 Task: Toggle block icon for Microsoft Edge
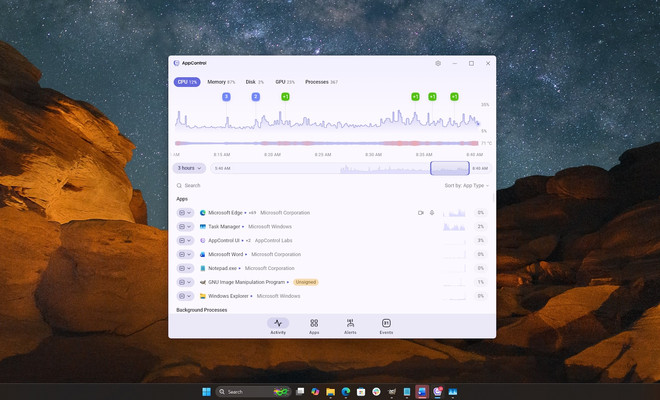[x=182, y=213]
